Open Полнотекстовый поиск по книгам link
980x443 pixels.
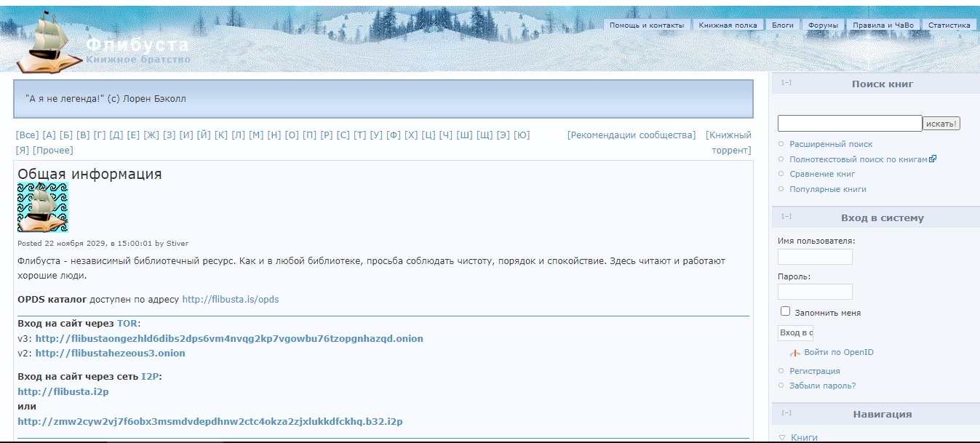pyautogui.click(x=859, y=159)
